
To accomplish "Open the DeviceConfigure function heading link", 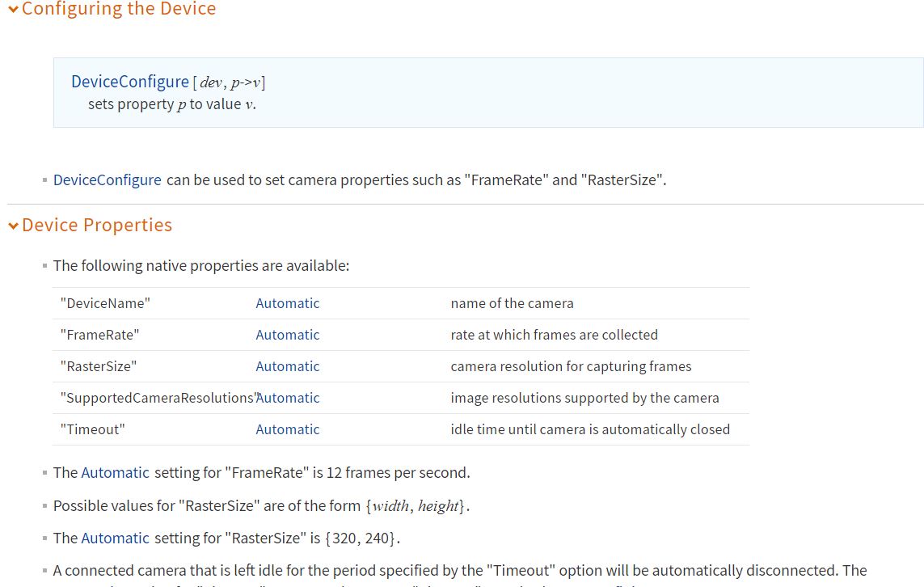I will click(129, 82).
